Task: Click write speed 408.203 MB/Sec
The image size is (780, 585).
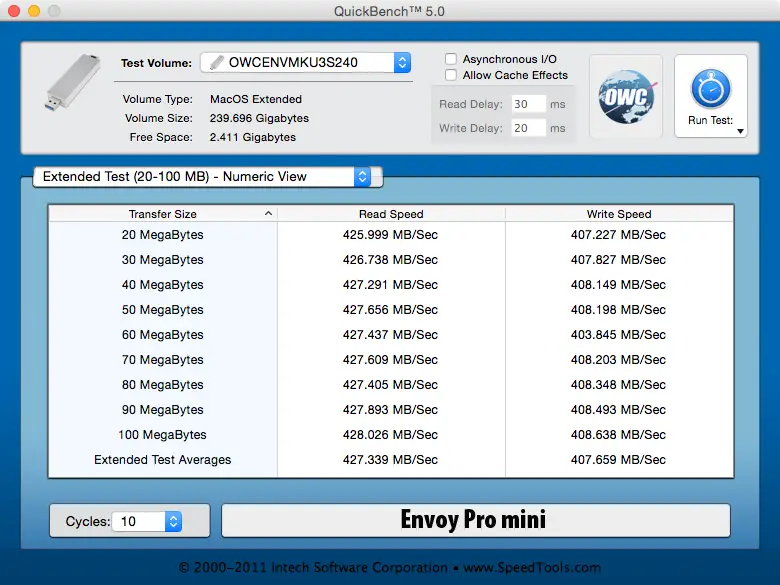Action: 618,360
